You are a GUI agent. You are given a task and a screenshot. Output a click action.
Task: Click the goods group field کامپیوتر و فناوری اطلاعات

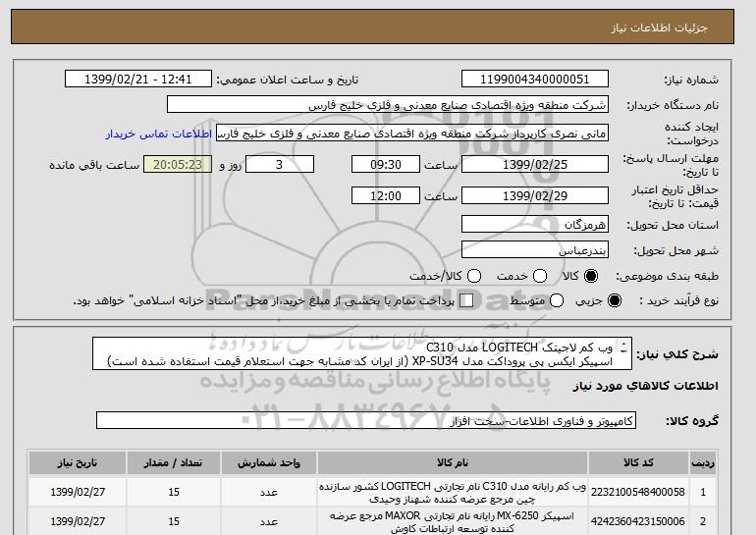(366, 421)
